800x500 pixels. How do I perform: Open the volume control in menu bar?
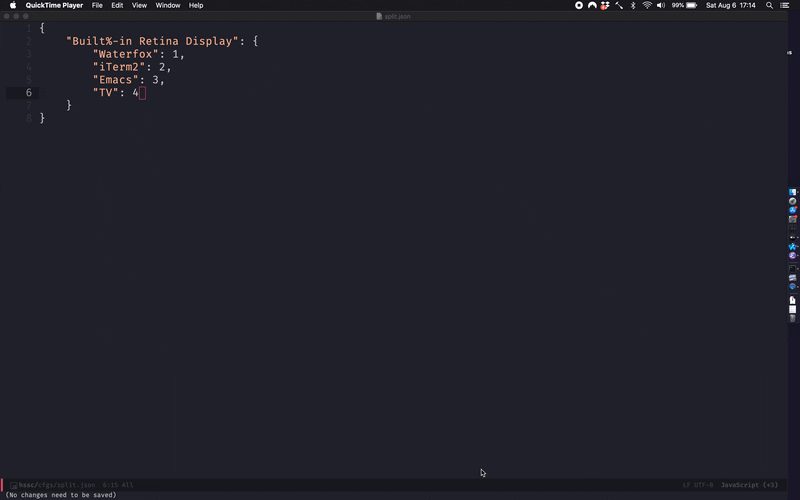(661, 5)
